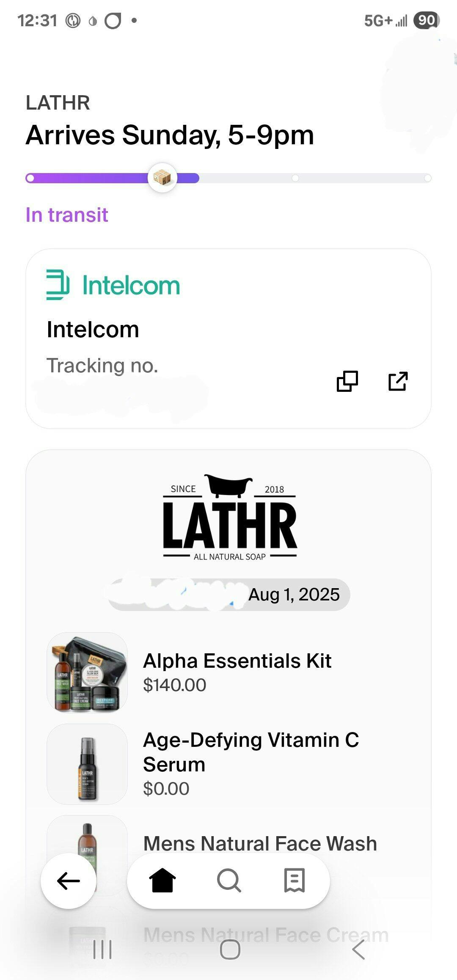457x980 pixels.
Task: Tap Android recent apps button
Action: [x=102, y=950]
